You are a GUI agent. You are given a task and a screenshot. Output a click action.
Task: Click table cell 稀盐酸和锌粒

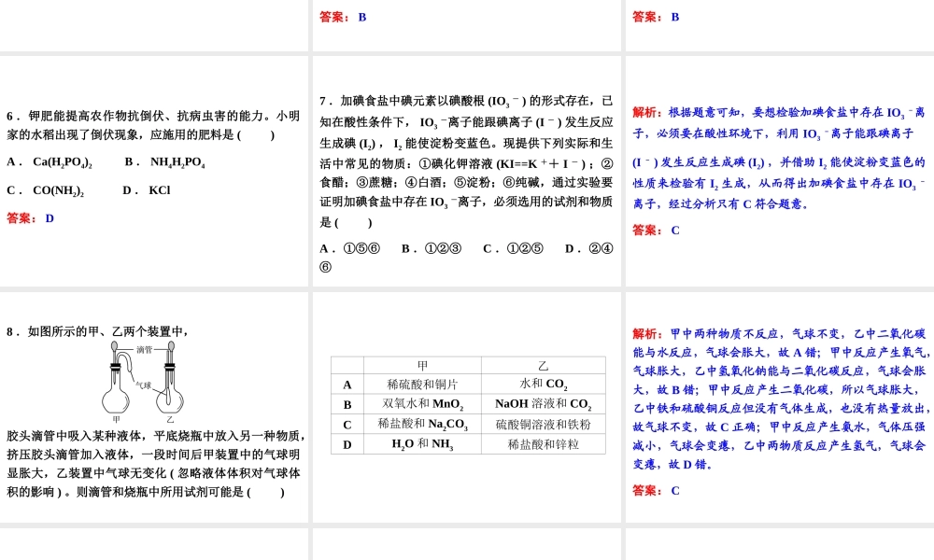[544, 444]
